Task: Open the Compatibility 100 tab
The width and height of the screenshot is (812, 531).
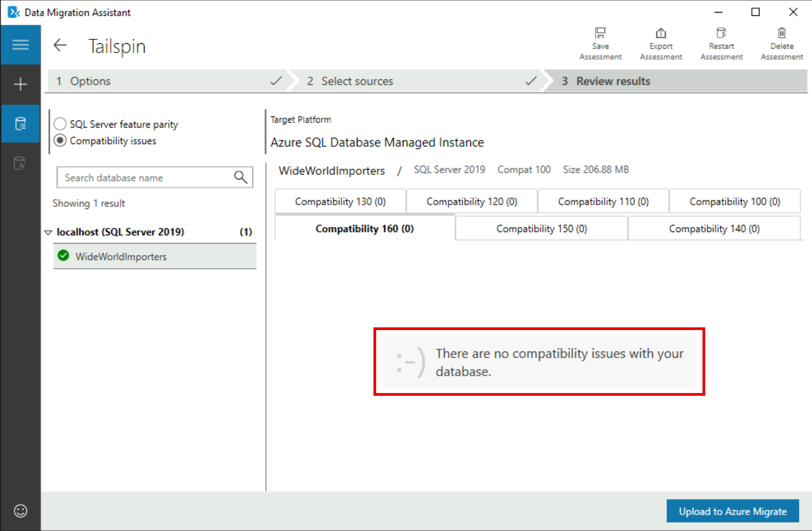Action: (734, 201)
